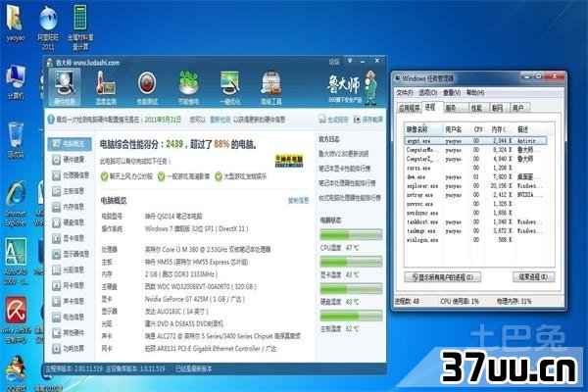Select winlogon.exe process row
588x392 pixels.
475,240
